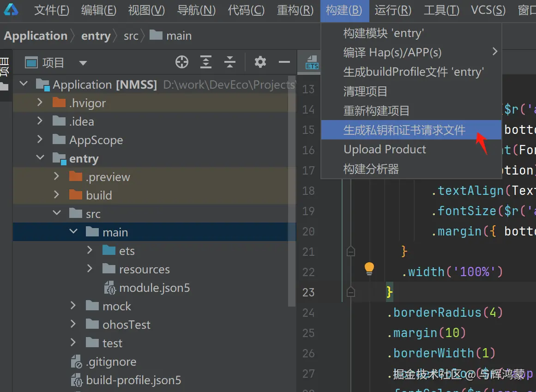Click the .hvigor folder icon

59,103
